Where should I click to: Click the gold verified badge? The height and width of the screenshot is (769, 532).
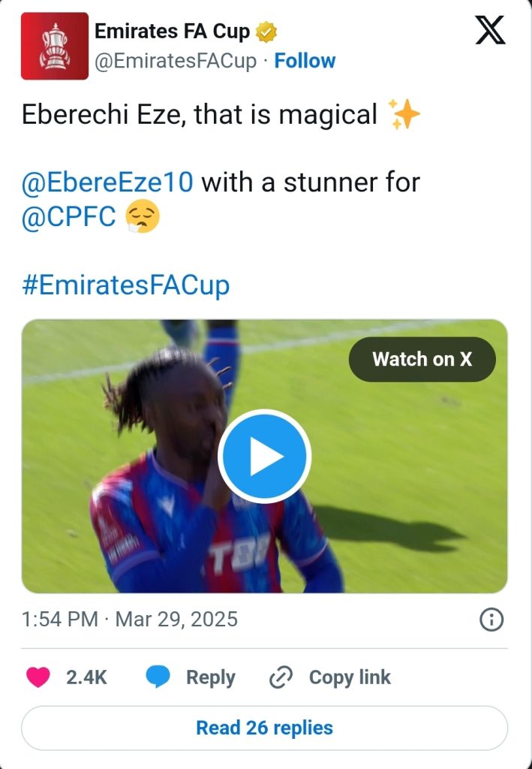(x=266, y=32)
